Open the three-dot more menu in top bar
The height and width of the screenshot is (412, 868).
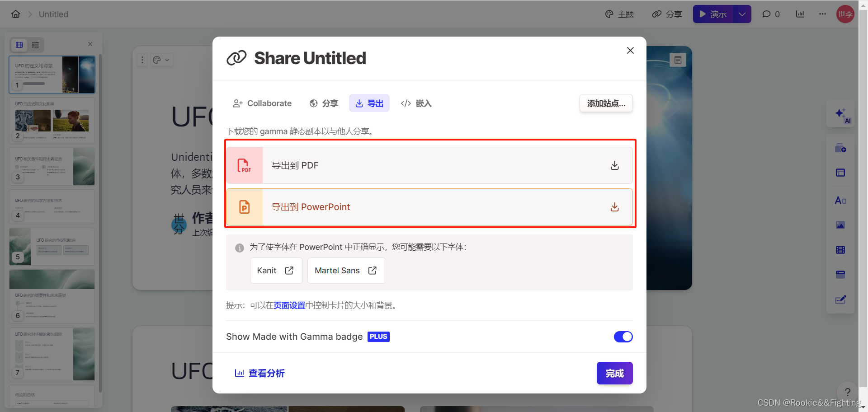pyautogui.click(x=822, y=14)
